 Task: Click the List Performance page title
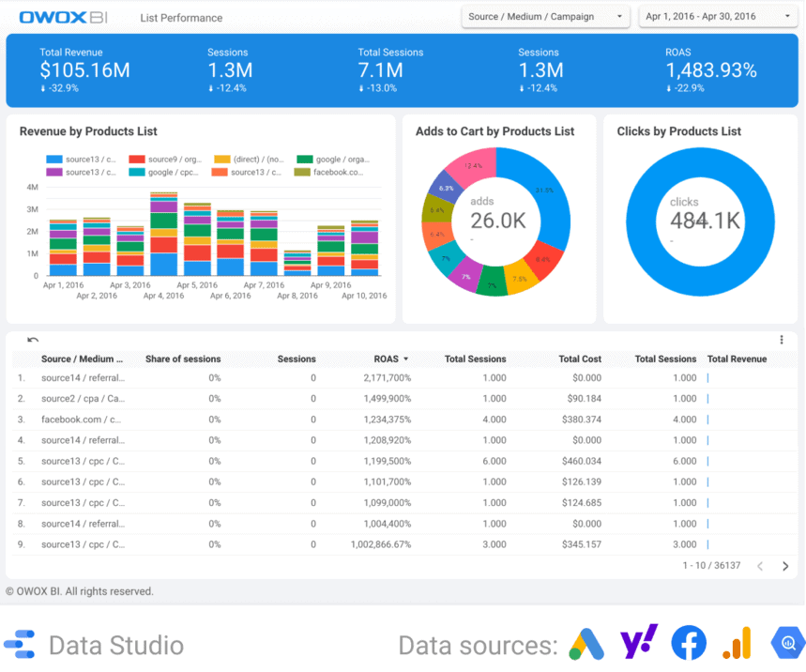pos(180,17)
